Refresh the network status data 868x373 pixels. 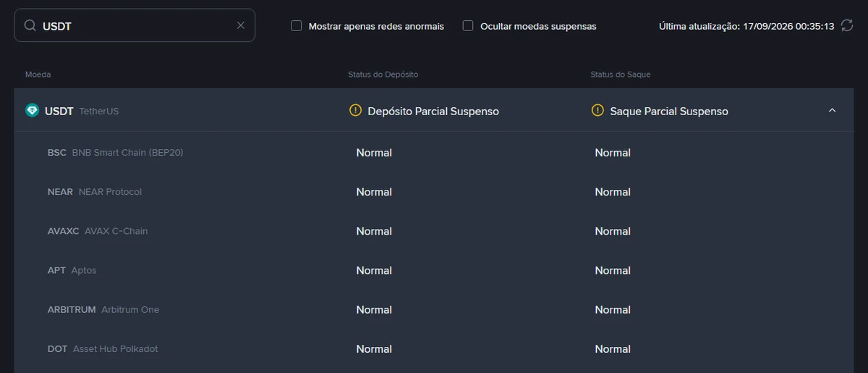click(x=847, y=25)
